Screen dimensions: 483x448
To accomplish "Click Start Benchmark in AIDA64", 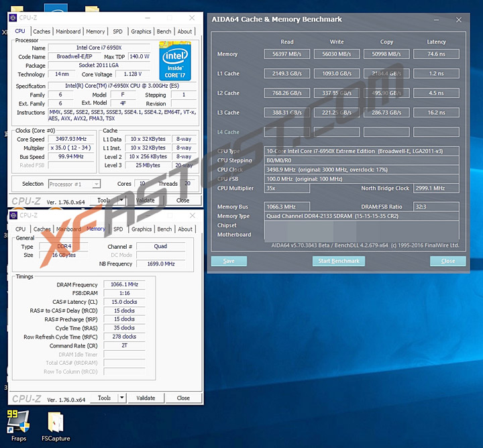I will point(339,261).
